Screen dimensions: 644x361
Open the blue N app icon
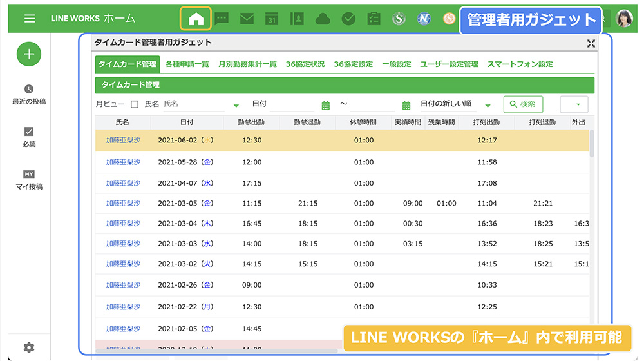point(424,19)
